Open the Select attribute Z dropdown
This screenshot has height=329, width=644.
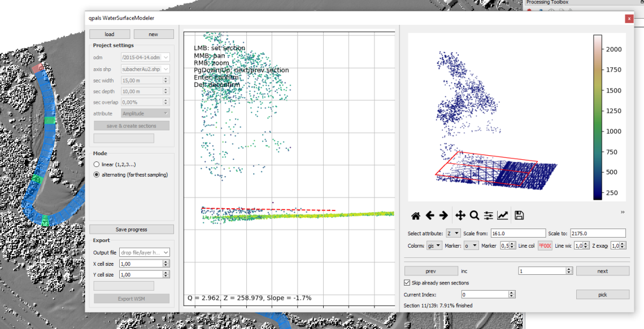[x=453, y=233]
